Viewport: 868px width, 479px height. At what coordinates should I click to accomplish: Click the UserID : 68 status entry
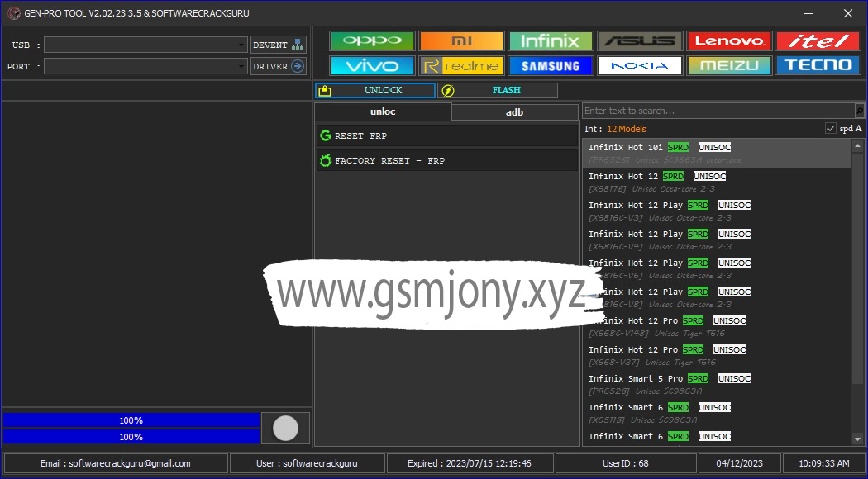point(626,463)
